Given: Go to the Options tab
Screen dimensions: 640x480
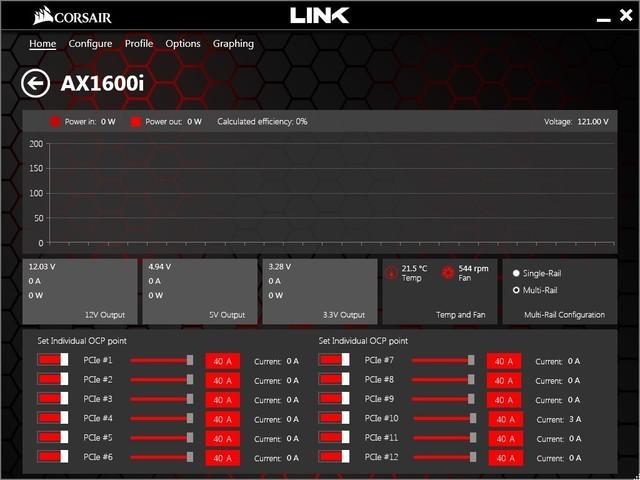Looking at the screenshot, I should coord(183,44).
